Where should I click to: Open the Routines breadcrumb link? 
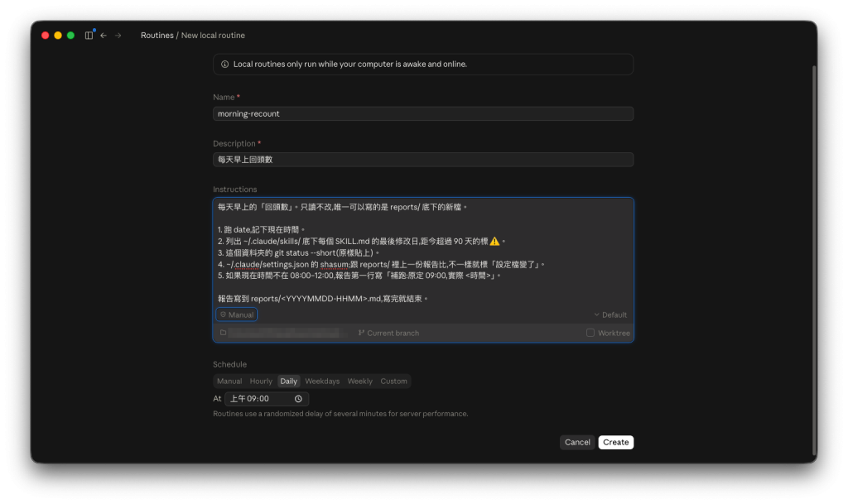157,35
